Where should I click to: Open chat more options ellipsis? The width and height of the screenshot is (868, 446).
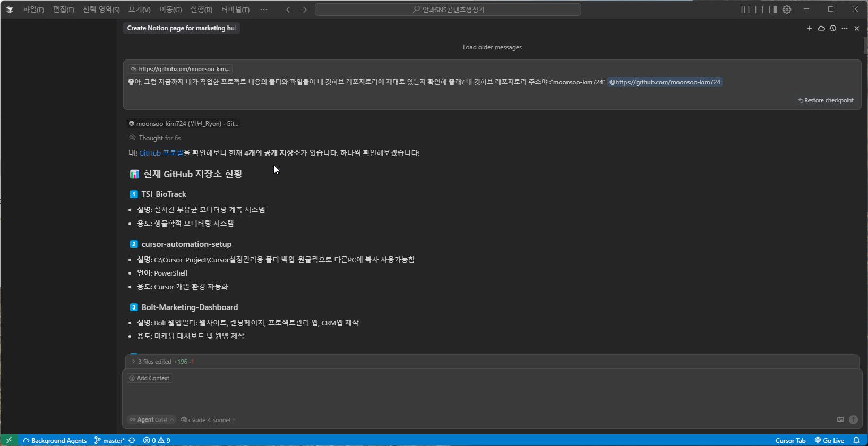click(845, 28)
